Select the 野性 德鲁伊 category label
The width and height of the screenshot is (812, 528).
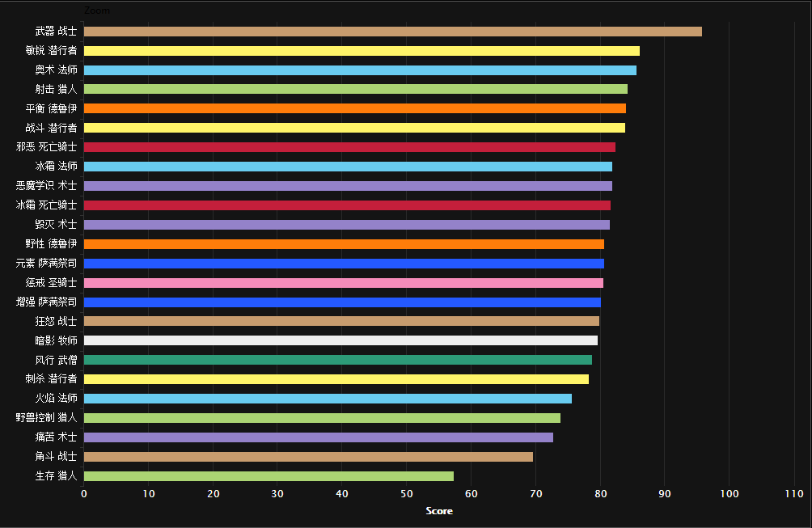point(51,244)
